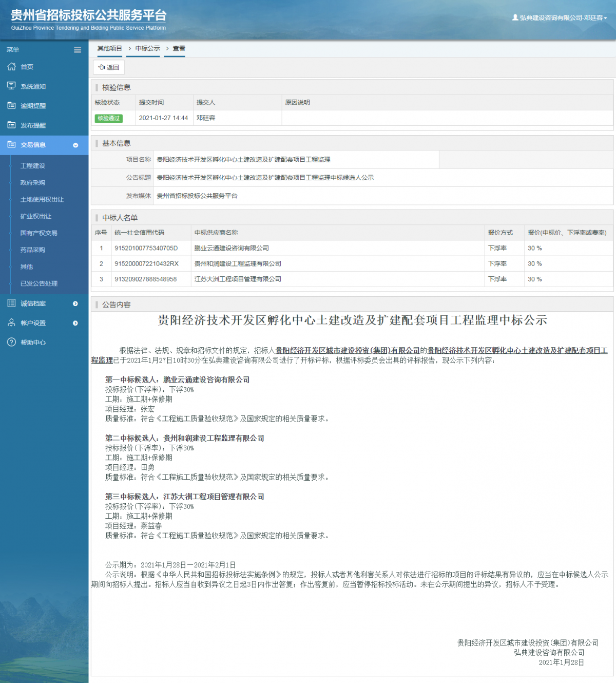The width and height of the screenshot is (616, 683).
Task: Open the user account dropdown 弘典建设咨询有限公司-邓廷容
Action: (x=560, y=18)
